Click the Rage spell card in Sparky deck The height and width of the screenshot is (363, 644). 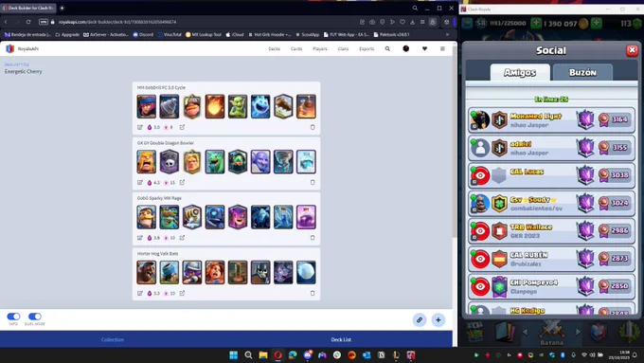pyautogui.click(x=307, y=217)
